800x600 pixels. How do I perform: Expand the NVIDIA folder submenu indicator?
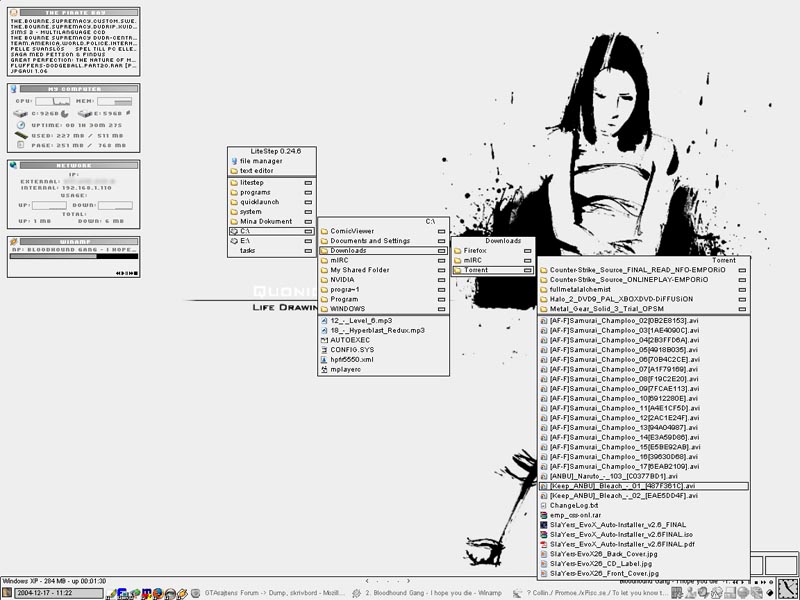point(441,280)
